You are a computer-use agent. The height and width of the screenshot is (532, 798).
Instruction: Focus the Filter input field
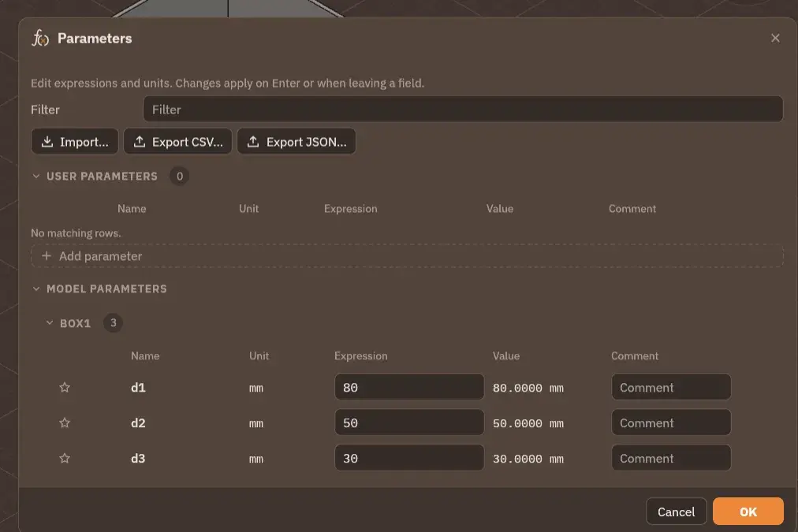pos(463,110)
